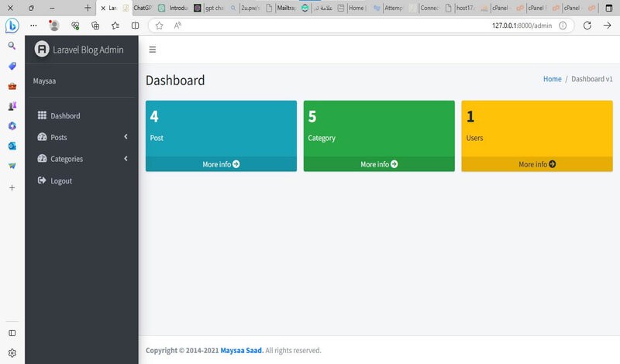Image resolution: width=620 pixels, height=364 pixels.
Task: Click the forward arrow navigation icon
Action: (x=608, y=26)
